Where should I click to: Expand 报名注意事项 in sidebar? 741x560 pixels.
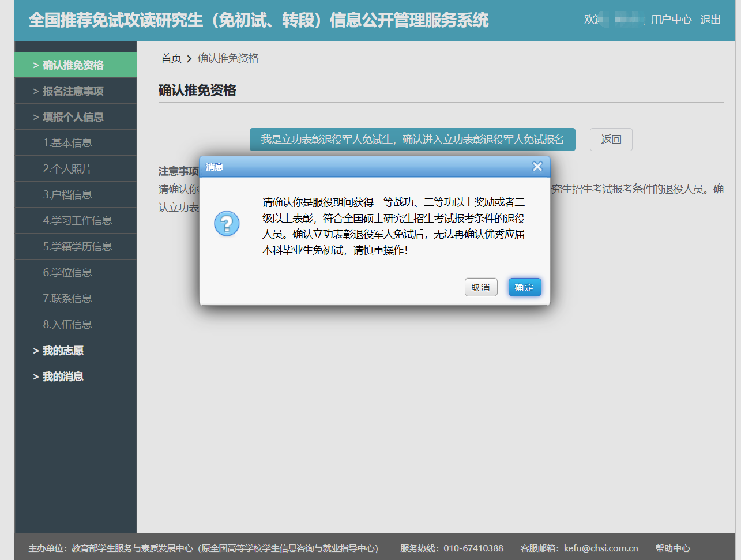pos(73,91)
